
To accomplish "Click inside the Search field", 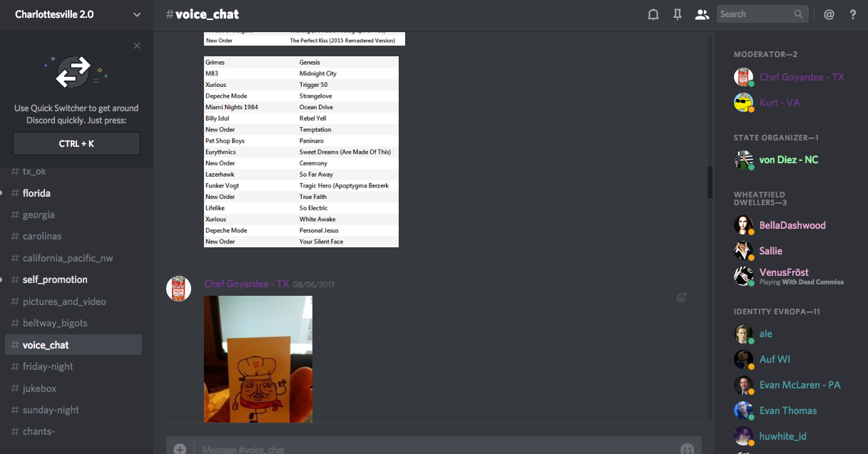I will [755, 14].
